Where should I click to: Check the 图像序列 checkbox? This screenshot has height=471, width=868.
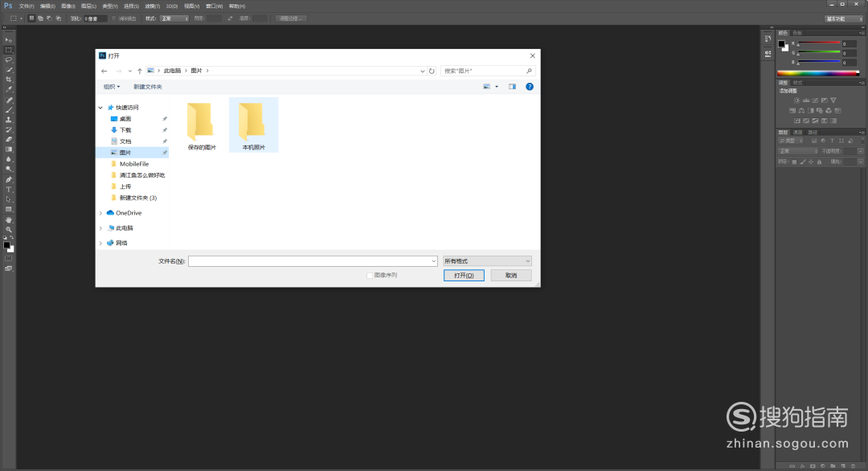point(370,275)
